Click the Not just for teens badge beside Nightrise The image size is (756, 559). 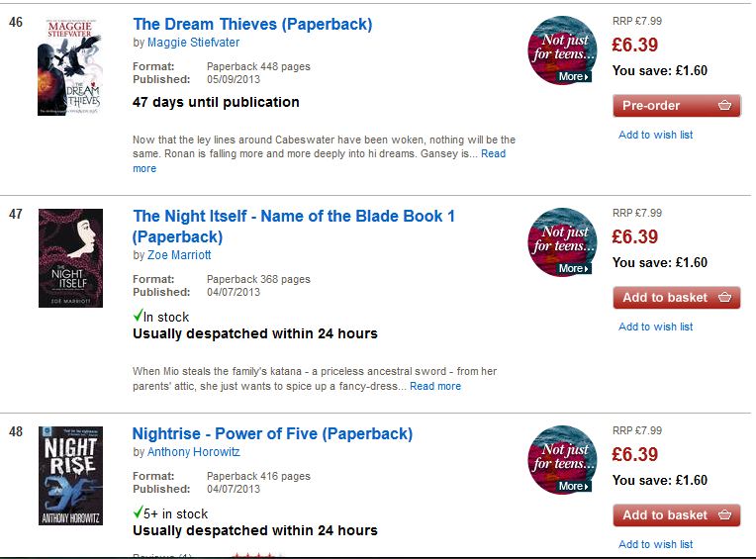pyautogui.click(x=563, y=460)
